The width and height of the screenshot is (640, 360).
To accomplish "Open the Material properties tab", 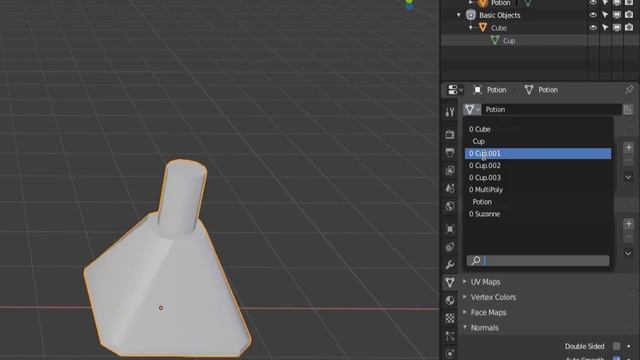I will [x=450, y=300].
